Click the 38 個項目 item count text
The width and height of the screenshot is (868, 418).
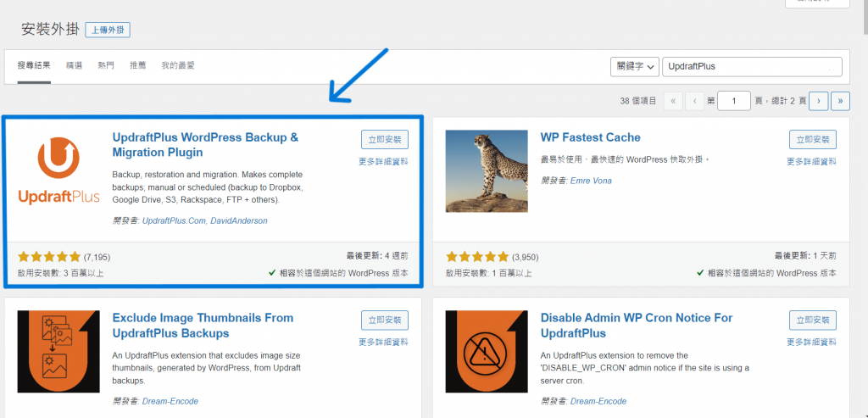[x=637, y=101]
